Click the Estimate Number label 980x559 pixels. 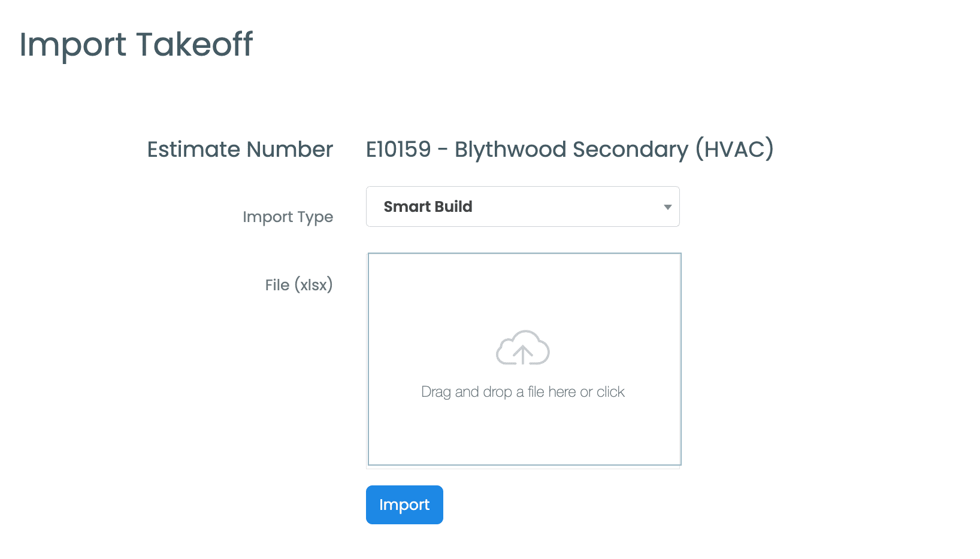[x=240, y=150]
